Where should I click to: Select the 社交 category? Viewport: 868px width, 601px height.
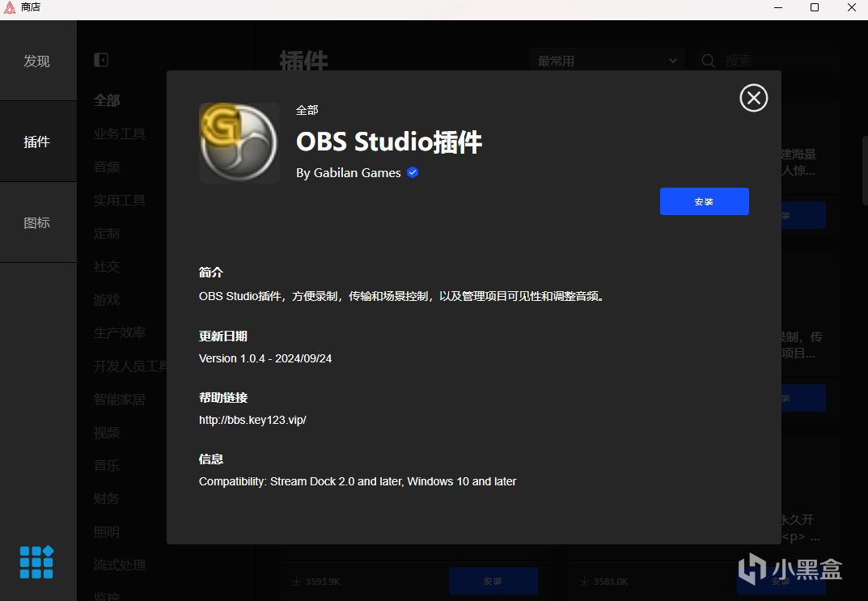(106, 267)
